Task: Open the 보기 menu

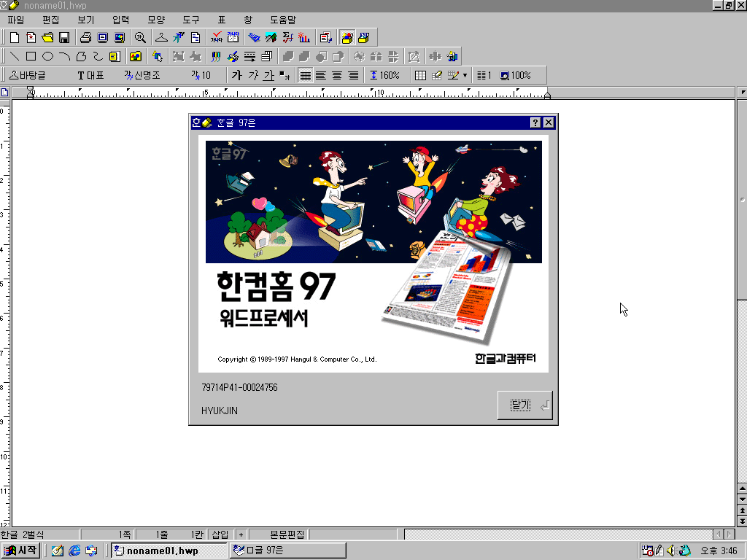Action: pos(86,20)
